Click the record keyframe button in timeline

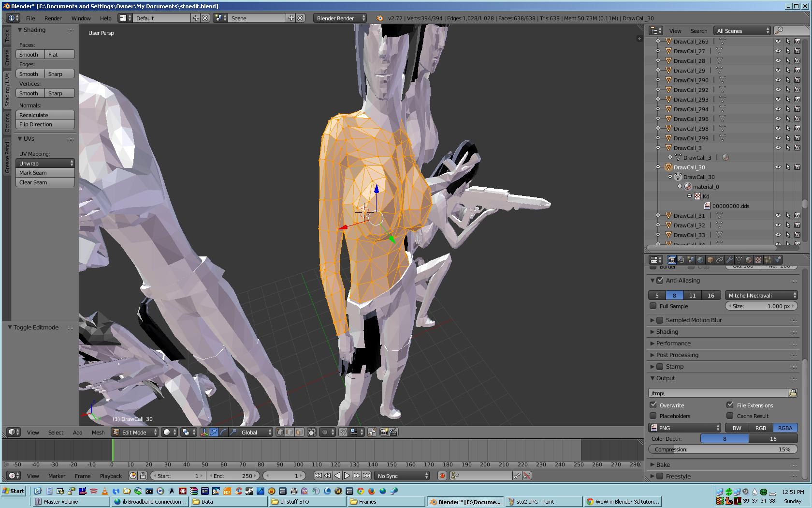pyautogui.click(x=442, y=476)
